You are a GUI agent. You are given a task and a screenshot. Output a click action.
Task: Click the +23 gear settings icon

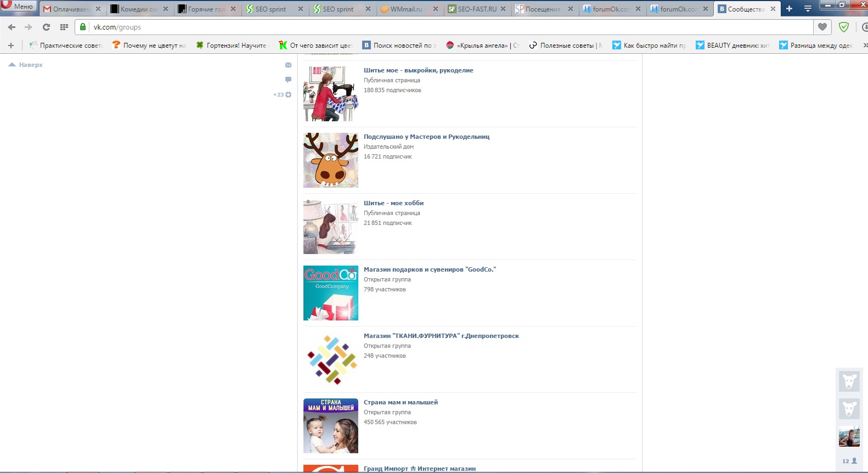coord(283,95)
